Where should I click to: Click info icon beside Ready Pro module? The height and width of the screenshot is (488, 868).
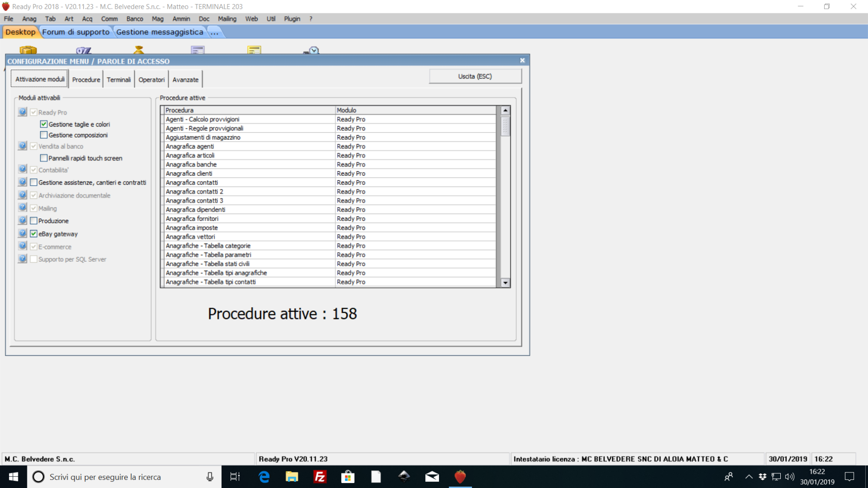pos(22,112)
